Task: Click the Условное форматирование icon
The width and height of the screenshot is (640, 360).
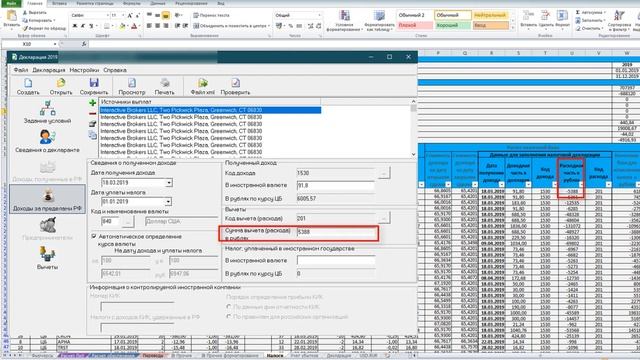Action: pyautogui.click(x=345, y=16)
